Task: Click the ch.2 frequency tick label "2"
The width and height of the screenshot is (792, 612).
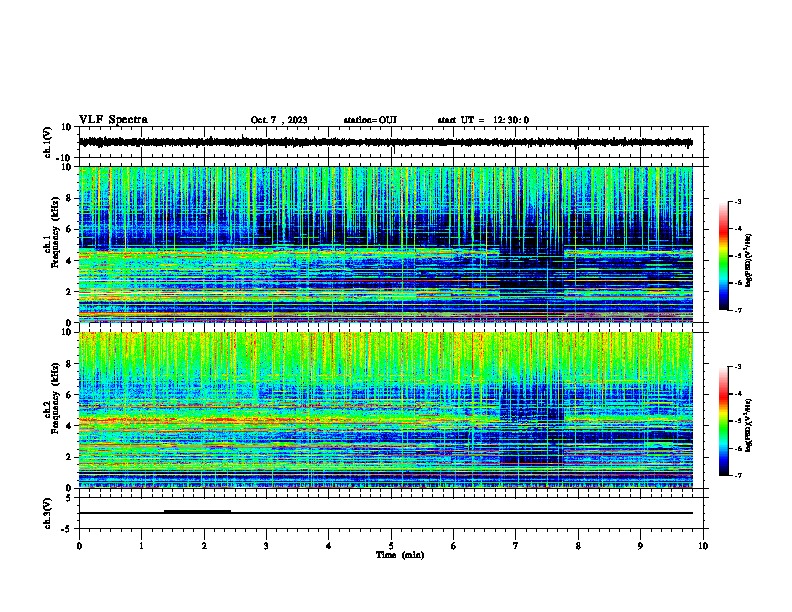Action: click(69, 457)
